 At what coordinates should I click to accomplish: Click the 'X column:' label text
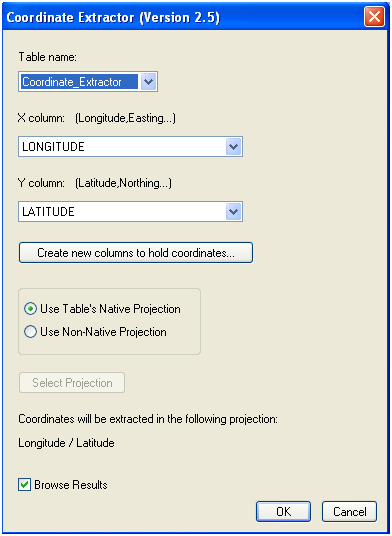tap(41, 118)
